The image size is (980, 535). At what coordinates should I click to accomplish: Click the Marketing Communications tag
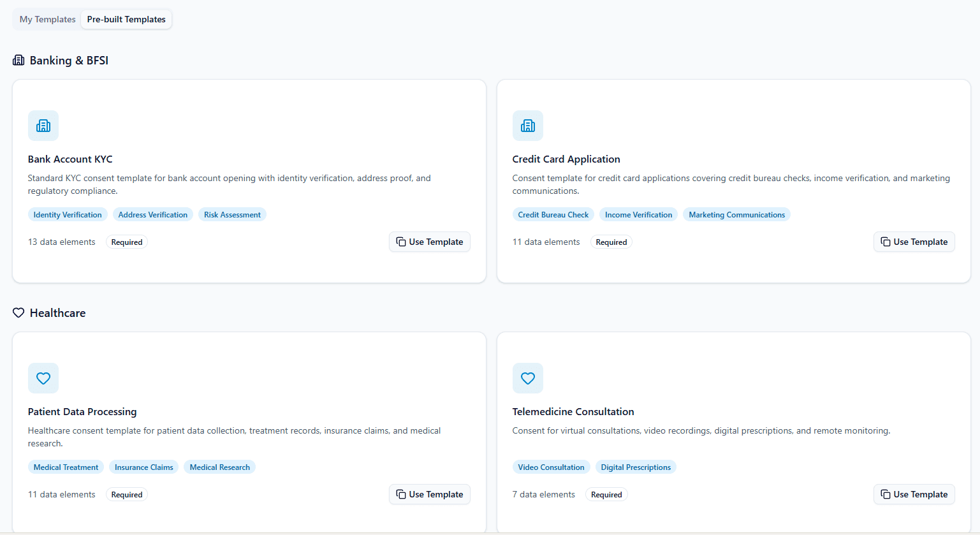pyautogui.click(x=736, y=214)
